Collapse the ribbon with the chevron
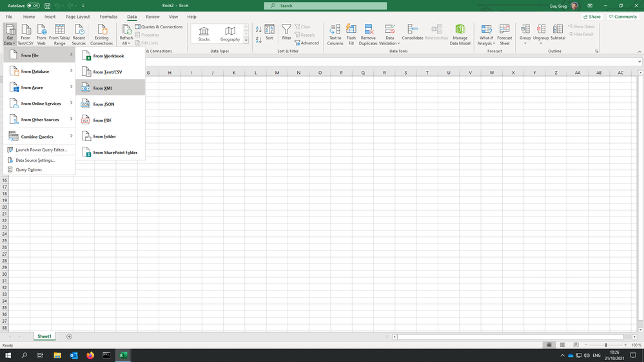Screen dimensions: 644x362 (x=639, y=52)
